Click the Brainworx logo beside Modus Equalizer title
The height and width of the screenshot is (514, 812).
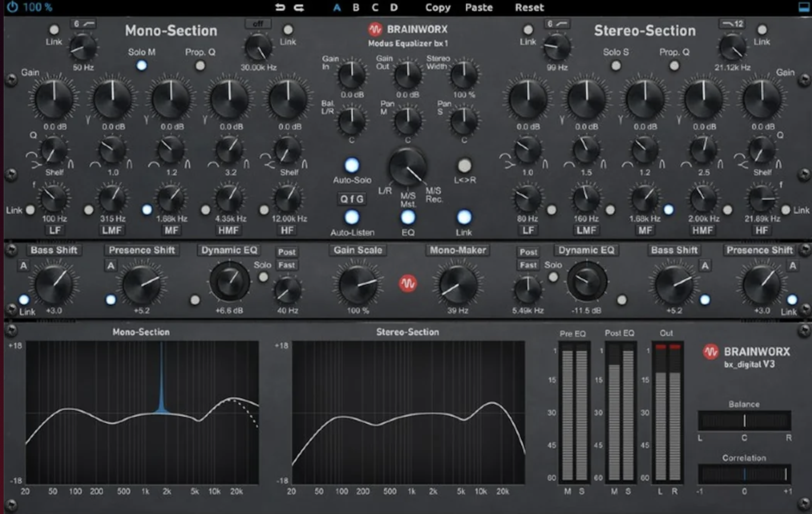pos(375,29)
